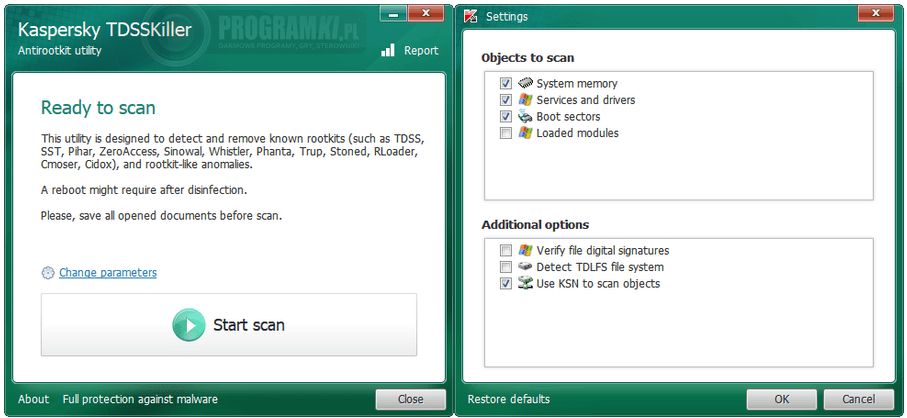
Task: Click the Antirootkit utility subtitle
Action: coord(60,50)
